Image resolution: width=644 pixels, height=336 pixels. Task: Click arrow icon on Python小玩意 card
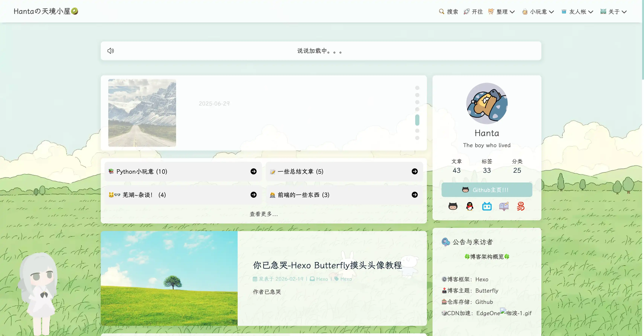(x=253, y=171)
